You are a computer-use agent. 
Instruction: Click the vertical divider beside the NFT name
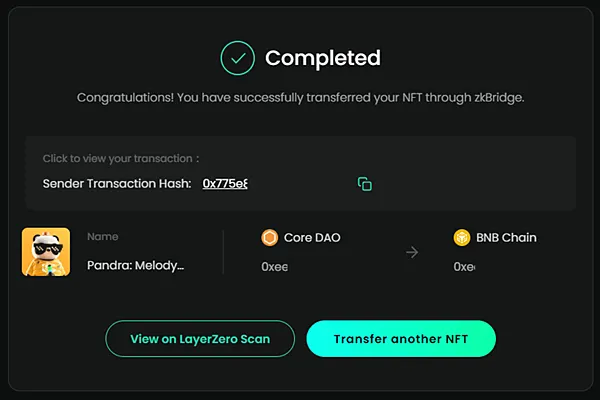223,252
